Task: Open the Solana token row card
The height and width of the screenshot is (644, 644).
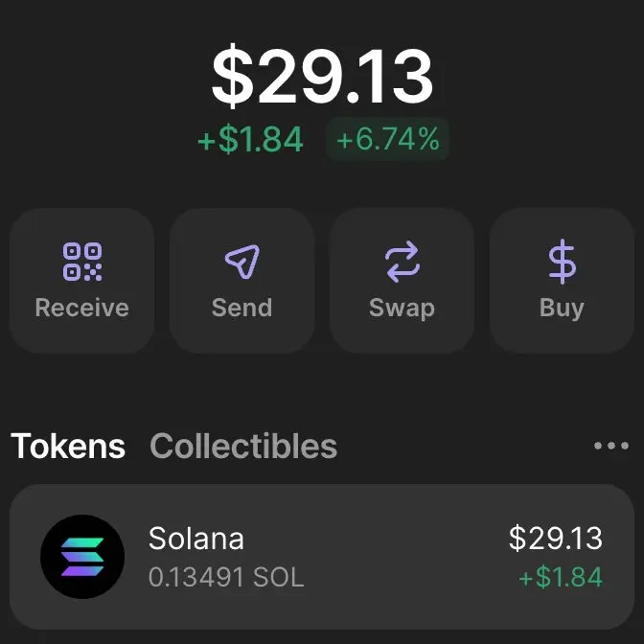Action: pyautogui.click(x=322, y=557)
